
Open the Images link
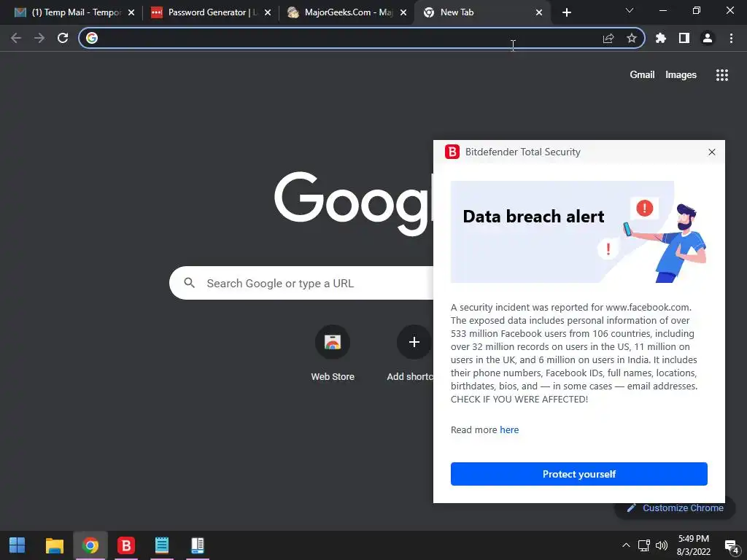pyautogui.click(x=681, y=75)
